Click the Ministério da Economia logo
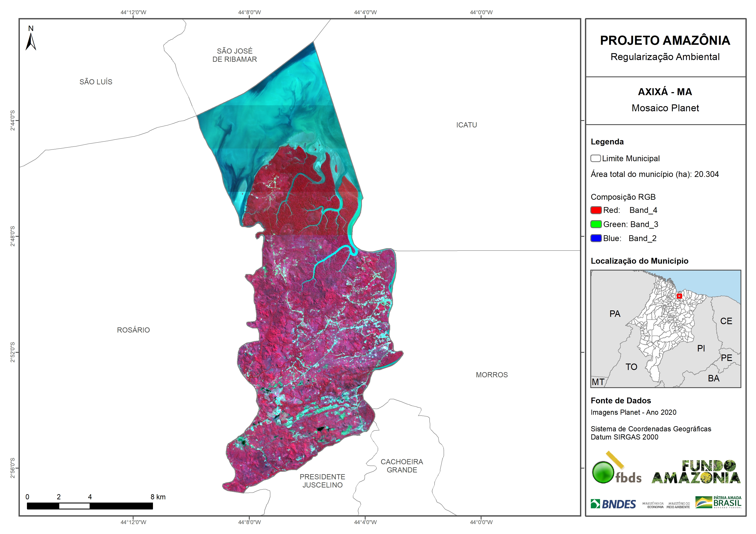This screenshot has height=534, width=756. coord(653,505)
